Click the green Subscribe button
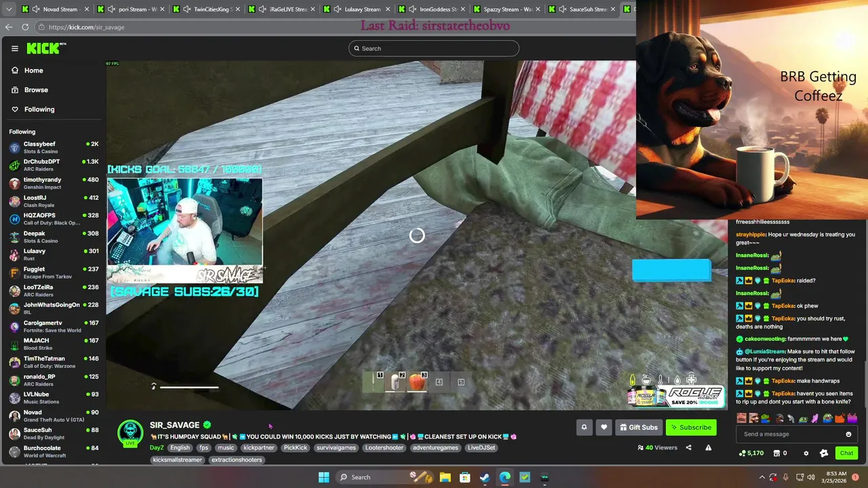 691,427
